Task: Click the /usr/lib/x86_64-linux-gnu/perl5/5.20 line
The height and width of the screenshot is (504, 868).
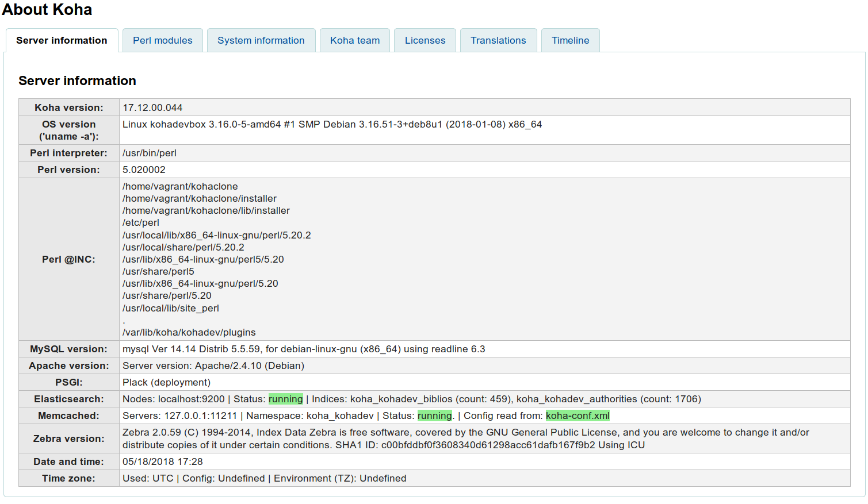Action: (x=203, y=259)
